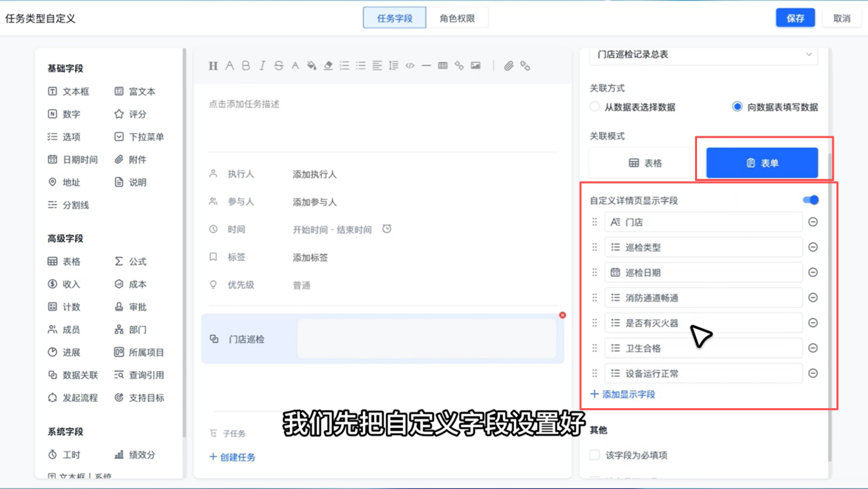The image size is (868, 489).
Task: Toggle italic in the description toolbar
Action: [x=262, y=66]
